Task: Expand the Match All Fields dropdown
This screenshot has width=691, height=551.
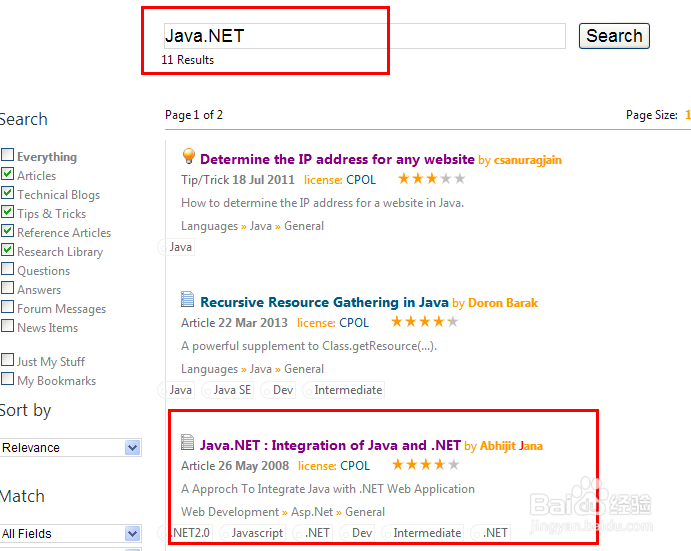Action: pyautogui.click(x=70, y=534)
